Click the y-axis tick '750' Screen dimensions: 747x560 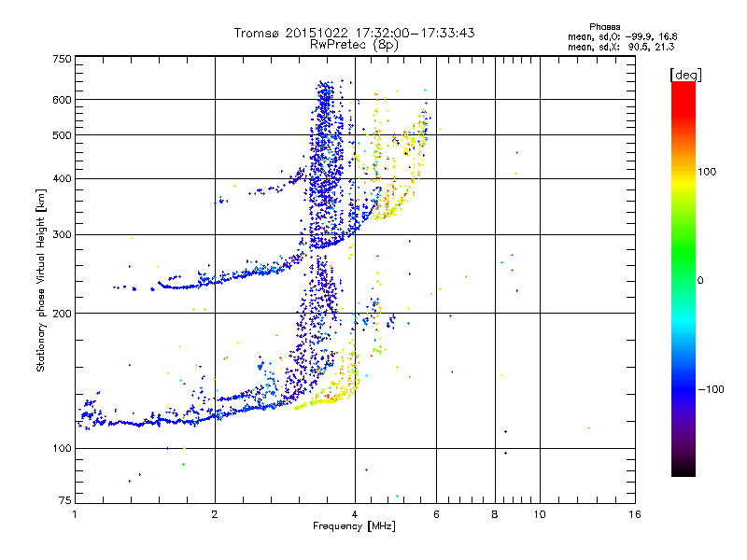tap(62, 59)
